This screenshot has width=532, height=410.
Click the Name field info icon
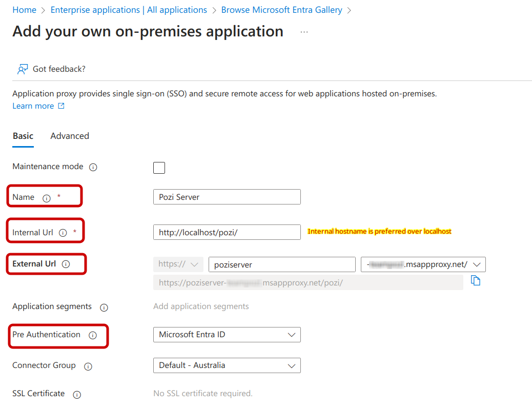[x=47, y=198]
